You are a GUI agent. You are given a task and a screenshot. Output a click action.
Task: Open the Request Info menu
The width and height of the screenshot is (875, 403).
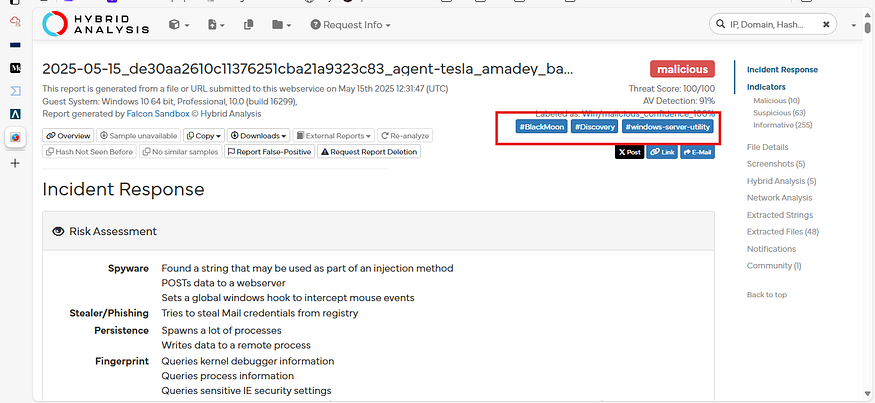[350, 25]
